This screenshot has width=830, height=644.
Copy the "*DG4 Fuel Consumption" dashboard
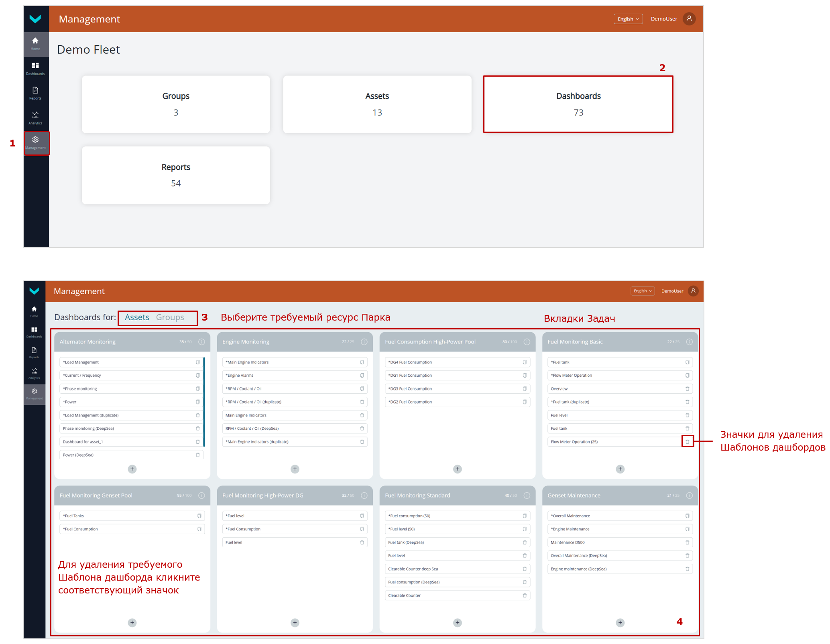pos(525,362)
